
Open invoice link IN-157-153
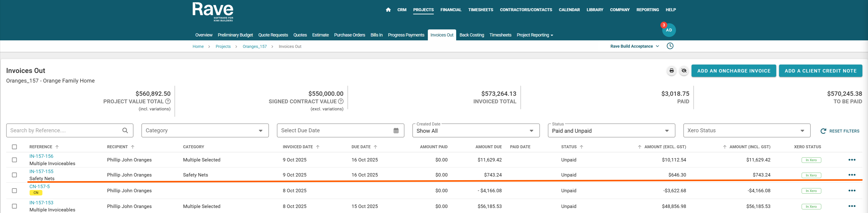[x=41, y=203]
